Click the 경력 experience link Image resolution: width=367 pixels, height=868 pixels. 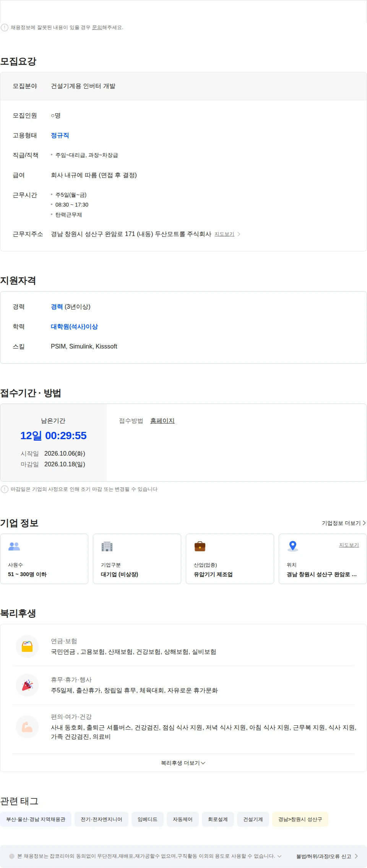coord(57,307)
